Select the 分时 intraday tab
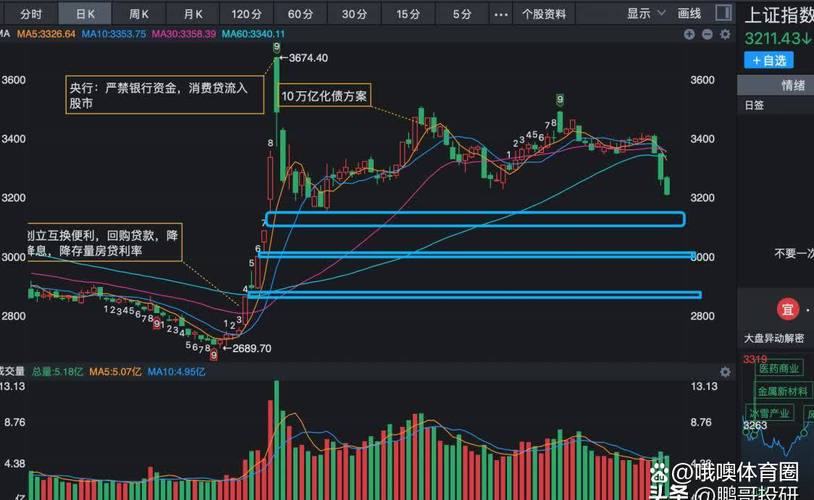This screenshot has height=500, width=814. point(32,13)
